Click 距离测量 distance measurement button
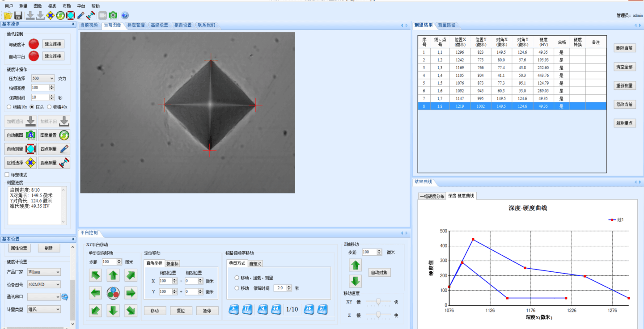Image resolution: width=644 pixels, height=329 pixels. [x=54, y=163]
